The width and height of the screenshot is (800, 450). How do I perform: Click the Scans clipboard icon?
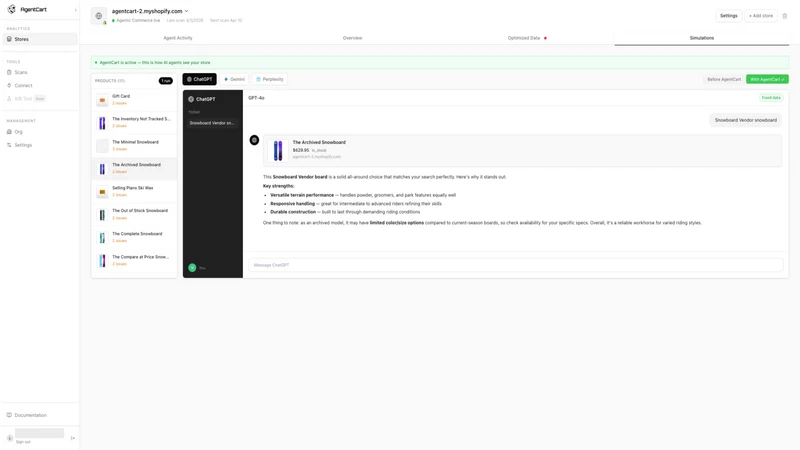(x=9, y=72)
